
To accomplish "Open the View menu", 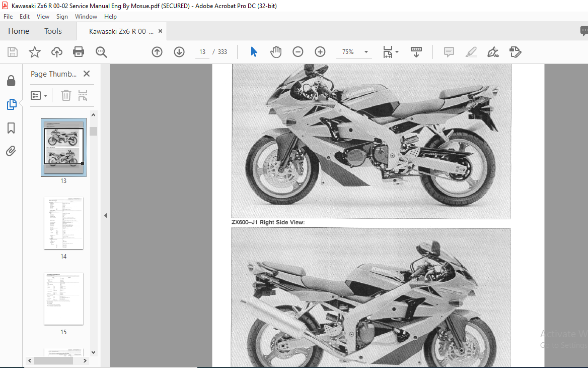I will [x=43, y=17].
